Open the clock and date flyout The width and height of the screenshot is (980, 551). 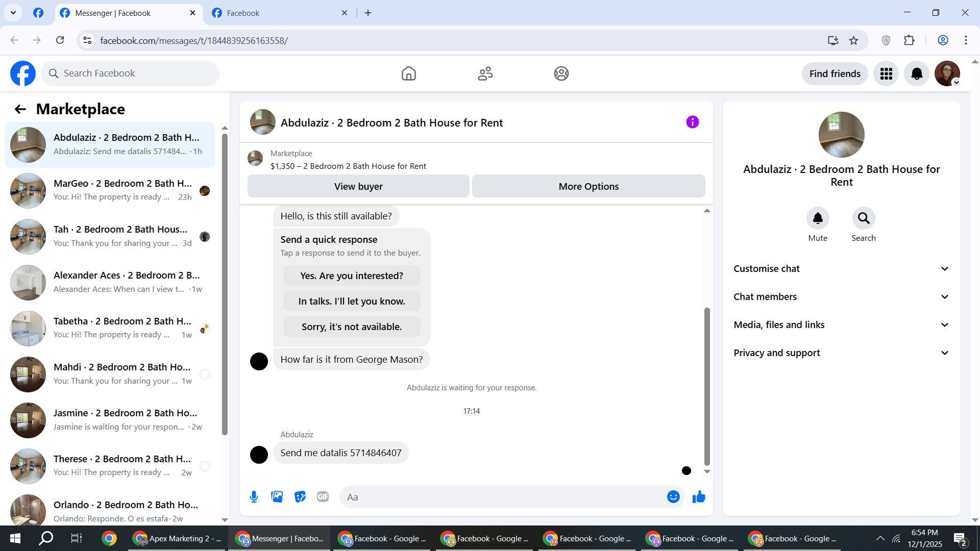924,538
